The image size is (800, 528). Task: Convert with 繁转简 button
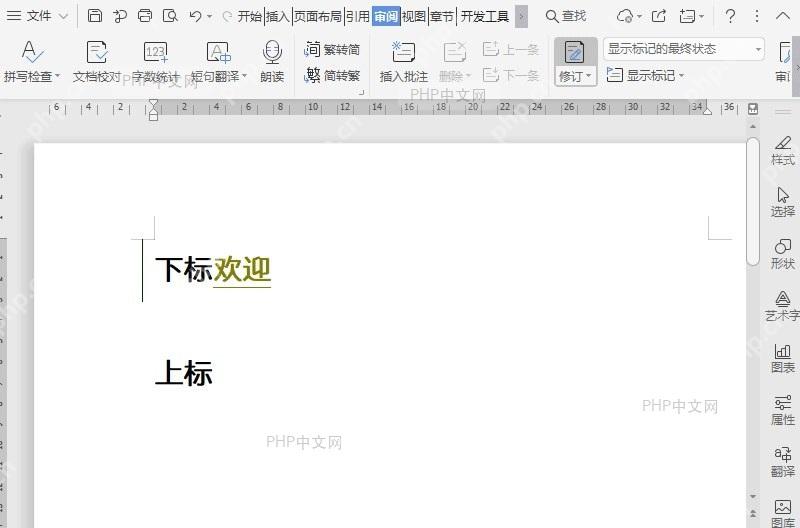[x=332, y=49]
